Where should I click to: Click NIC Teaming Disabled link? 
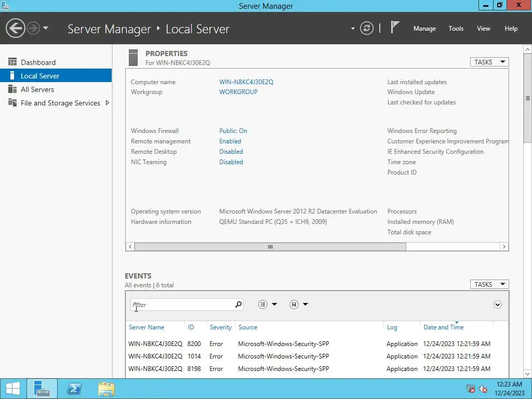(x=231, y=162)
